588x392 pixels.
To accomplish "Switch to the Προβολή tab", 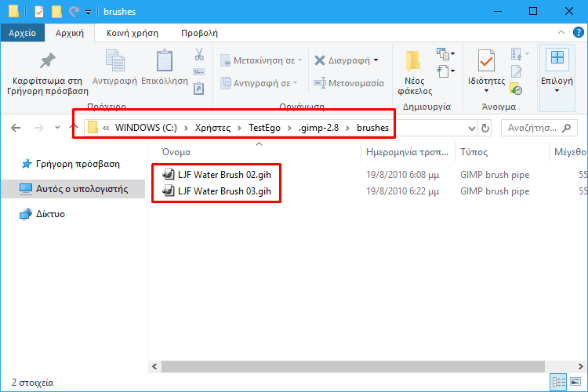I will pyautogui.click(x=199, y=33).
